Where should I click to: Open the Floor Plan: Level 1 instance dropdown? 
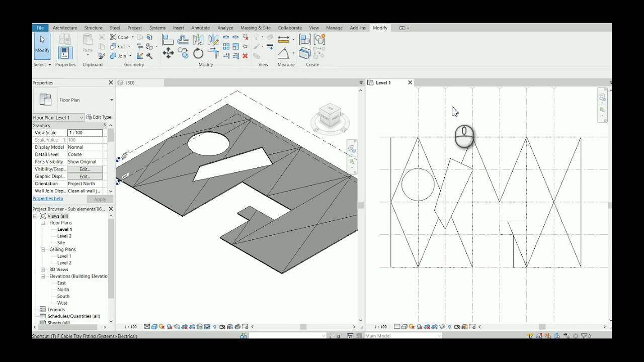pos(82,118)
